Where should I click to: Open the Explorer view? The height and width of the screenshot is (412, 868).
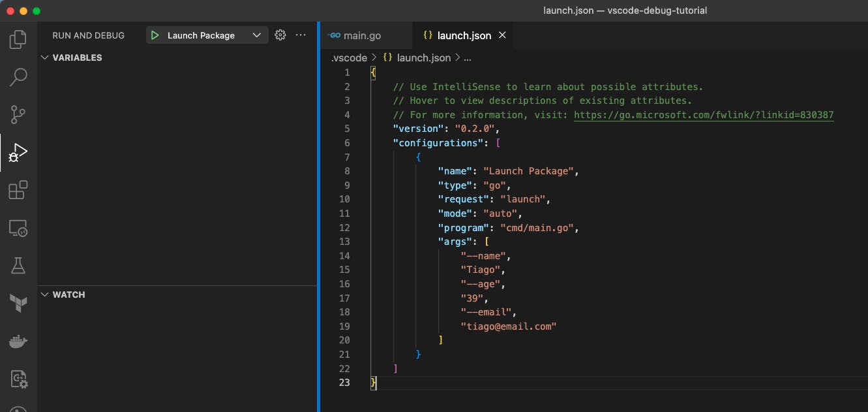pos(18,39)
